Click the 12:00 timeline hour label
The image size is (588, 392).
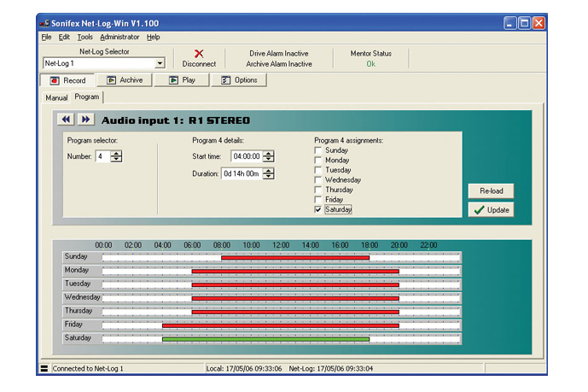tap(281, 245)
